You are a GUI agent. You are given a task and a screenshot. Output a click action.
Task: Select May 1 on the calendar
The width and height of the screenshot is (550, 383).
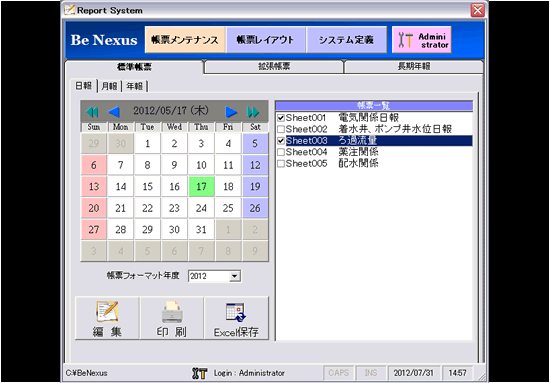click(x=147, y=143)
